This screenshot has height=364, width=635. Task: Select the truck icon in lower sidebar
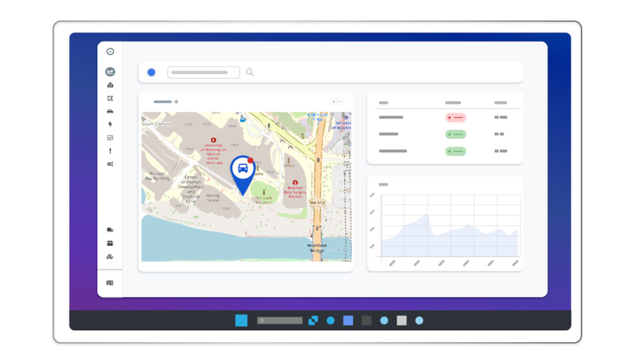[110, 230]
